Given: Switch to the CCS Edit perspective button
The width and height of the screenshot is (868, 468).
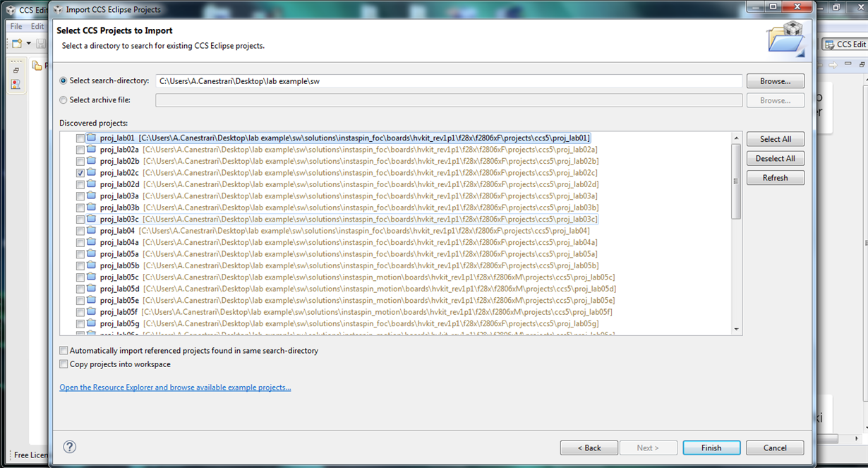Looking at the screenshot, I should pos(845,44).
